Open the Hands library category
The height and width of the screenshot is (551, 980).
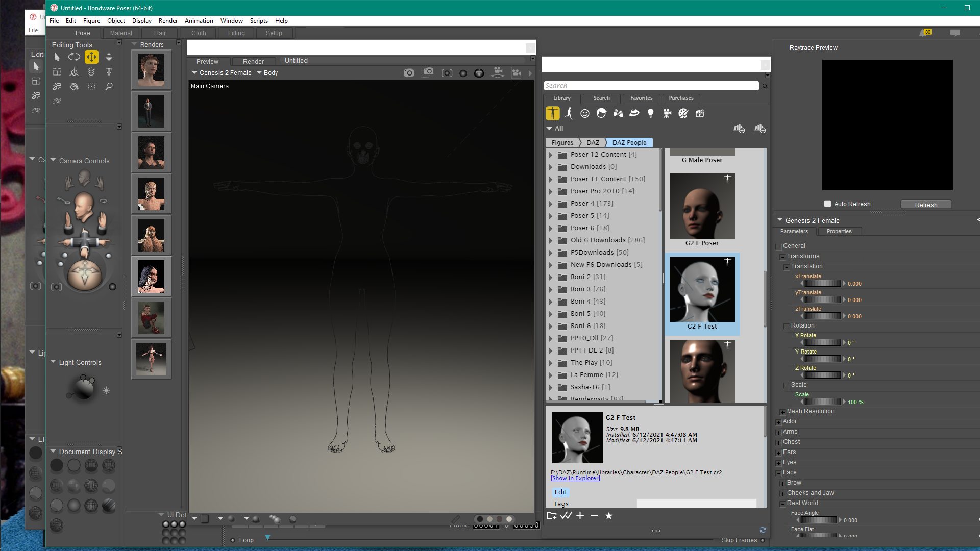tap(618, 113)
